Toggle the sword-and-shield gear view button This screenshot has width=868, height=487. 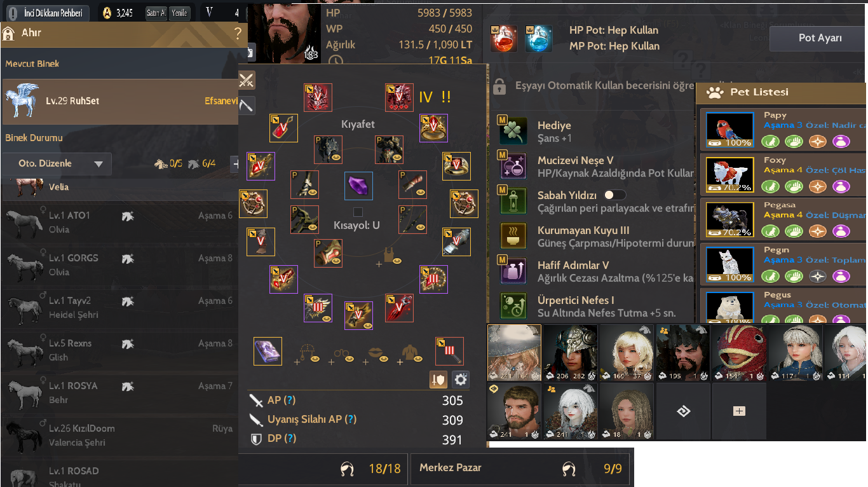(438, 380)
